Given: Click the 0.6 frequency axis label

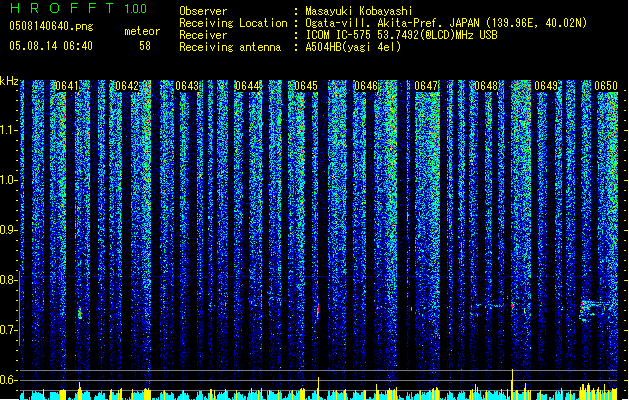Looking at the screenshot, I should pos(9,380).
